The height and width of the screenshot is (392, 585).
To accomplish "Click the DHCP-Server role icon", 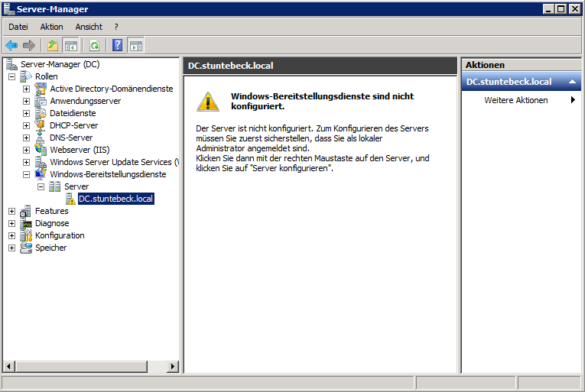I will pos(41,125).
